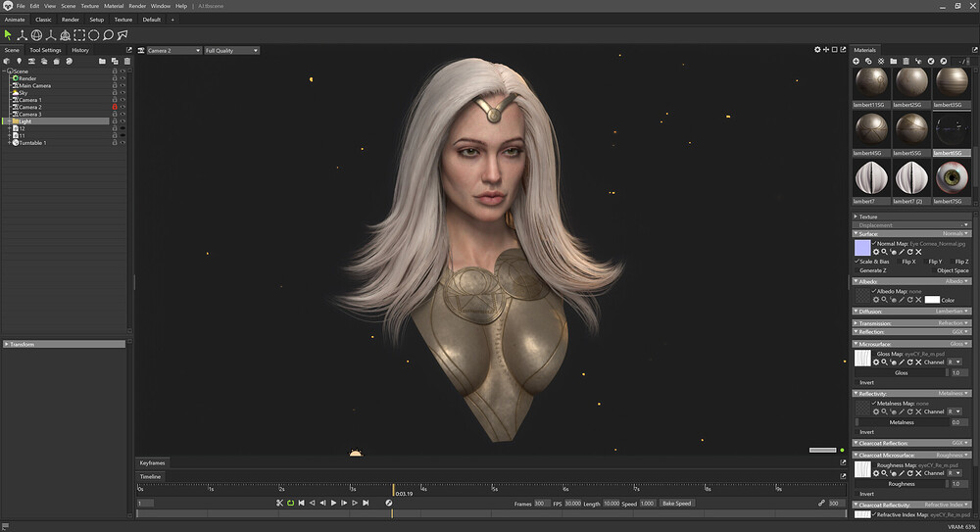980x532 pixels.
Task: Add a new folder in Scene panel
Action: click(x=102, y=61)
